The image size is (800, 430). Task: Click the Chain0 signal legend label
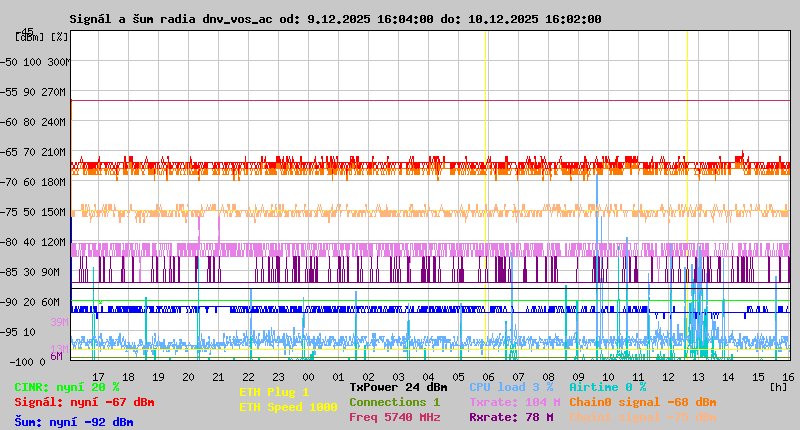[642, 402]
